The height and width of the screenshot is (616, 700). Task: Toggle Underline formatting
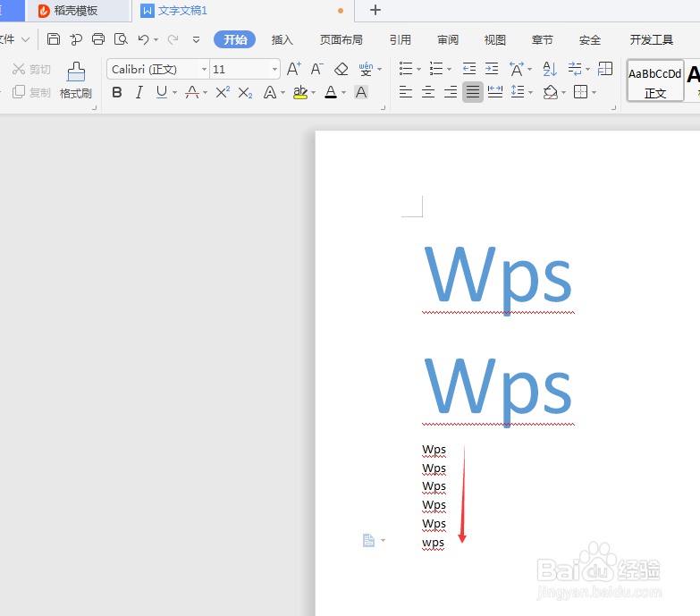162,92
